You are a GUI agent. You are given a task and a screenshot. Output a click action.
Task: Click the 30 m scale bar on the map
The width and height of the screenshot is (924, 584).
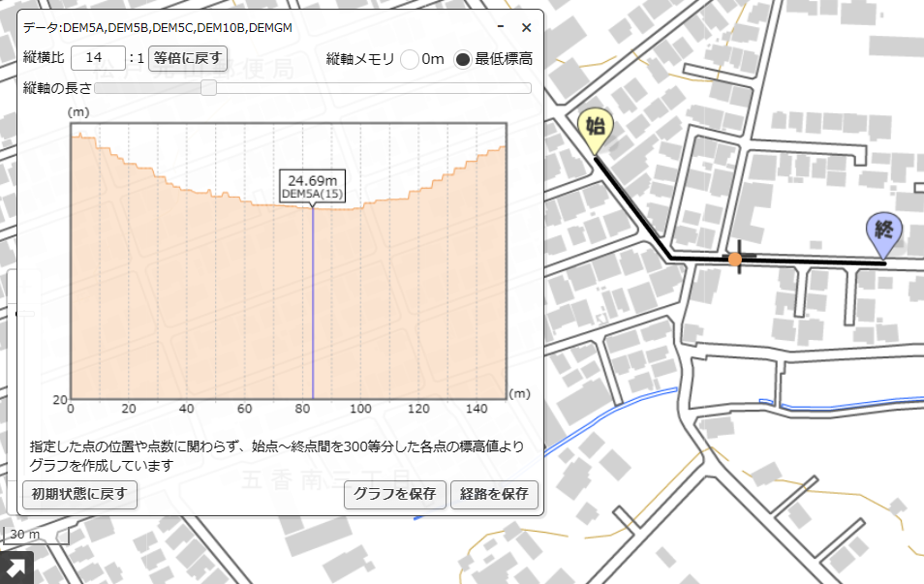pyautogui.click(x=26, y=533)
